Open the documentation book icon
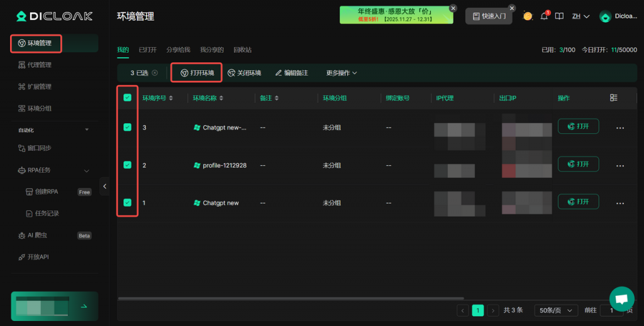Image resolution: width=644 pixels, height=326 pixels. [559, 16]
